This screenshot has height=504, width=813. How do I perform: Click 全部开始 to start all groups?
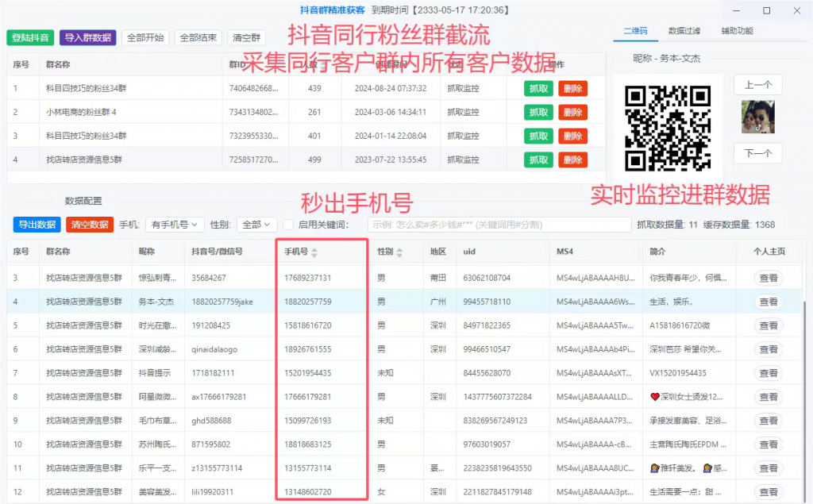coord(145,37)
